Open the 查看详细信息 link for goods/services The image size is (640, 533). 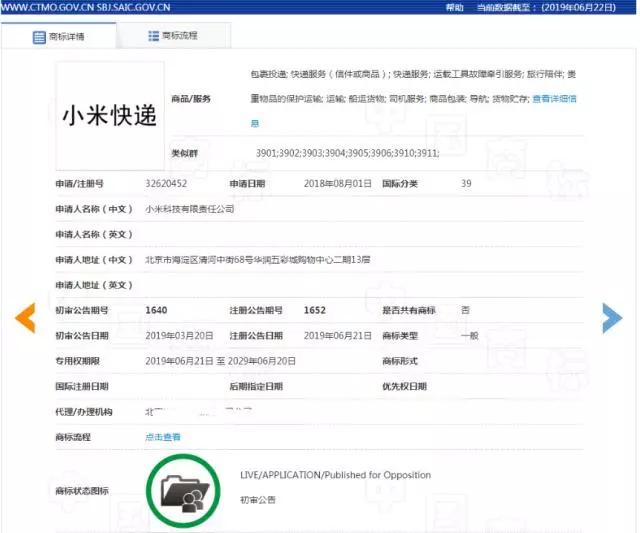point(555,99)
